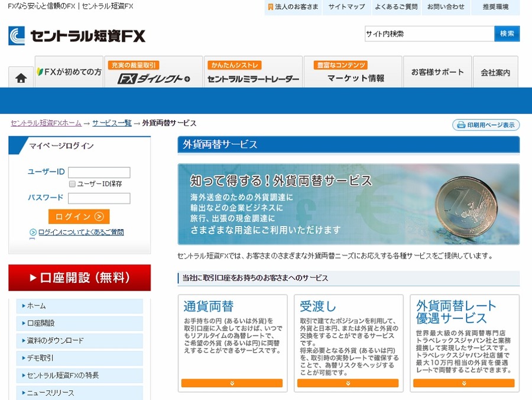Screen dimensions: 532x400
Task: Select ニュースリリース in the side menu
Action: (x=79, y=393)
